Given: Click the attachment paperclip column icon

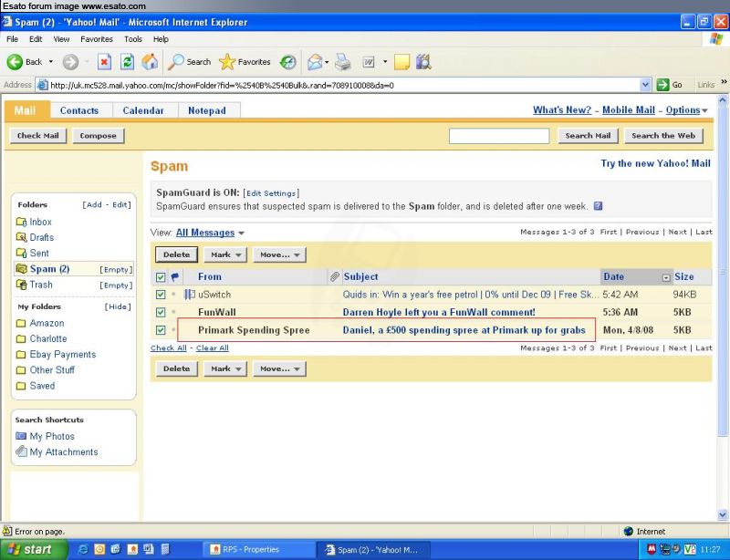Looking at the screenshot, I should coord(334,276).
